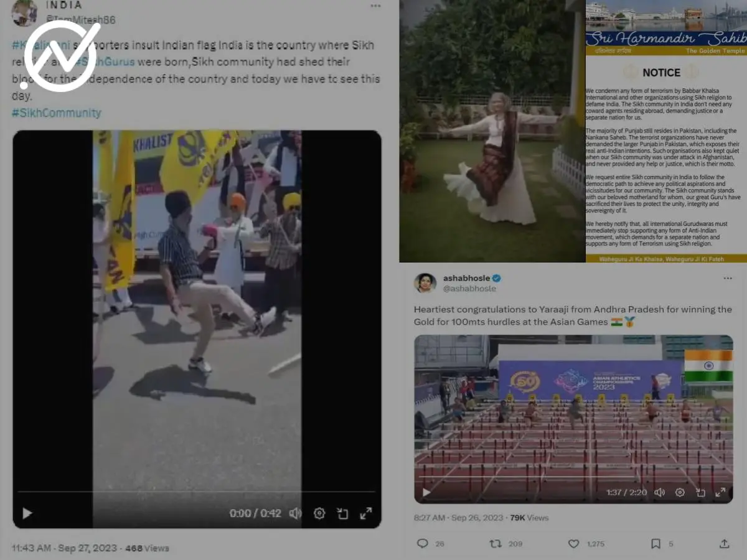
Task: Reply to the ashabhosle tweet
Action: 423,543
